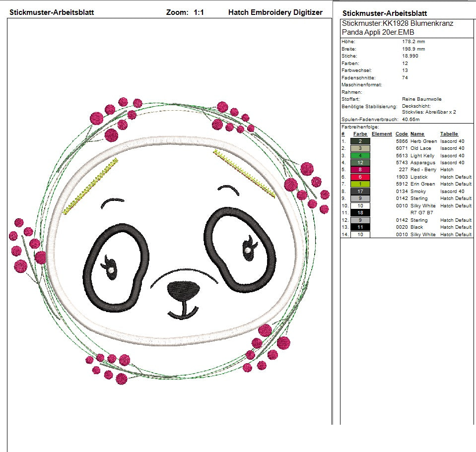Select the Breite value 198.9 mm

pos(413,49)
